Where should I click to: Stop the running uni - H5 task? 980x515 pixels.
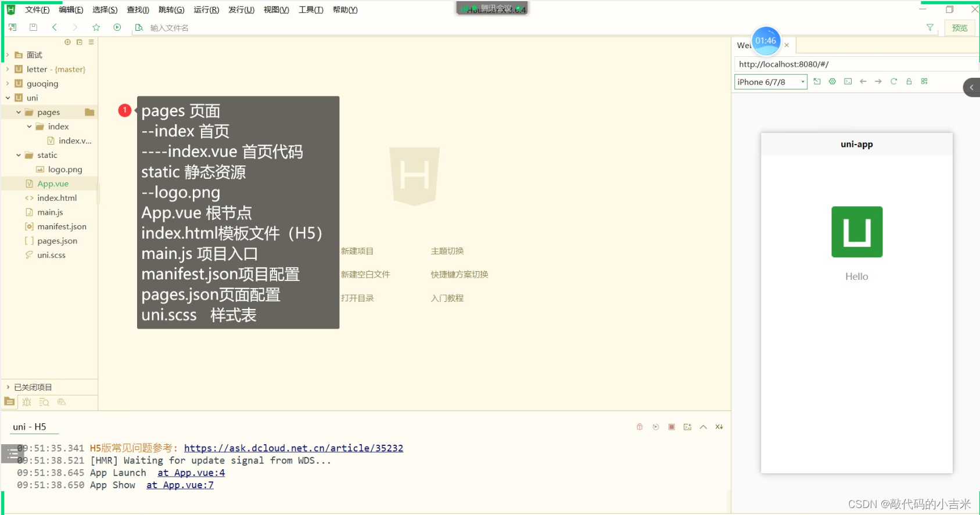672,427
